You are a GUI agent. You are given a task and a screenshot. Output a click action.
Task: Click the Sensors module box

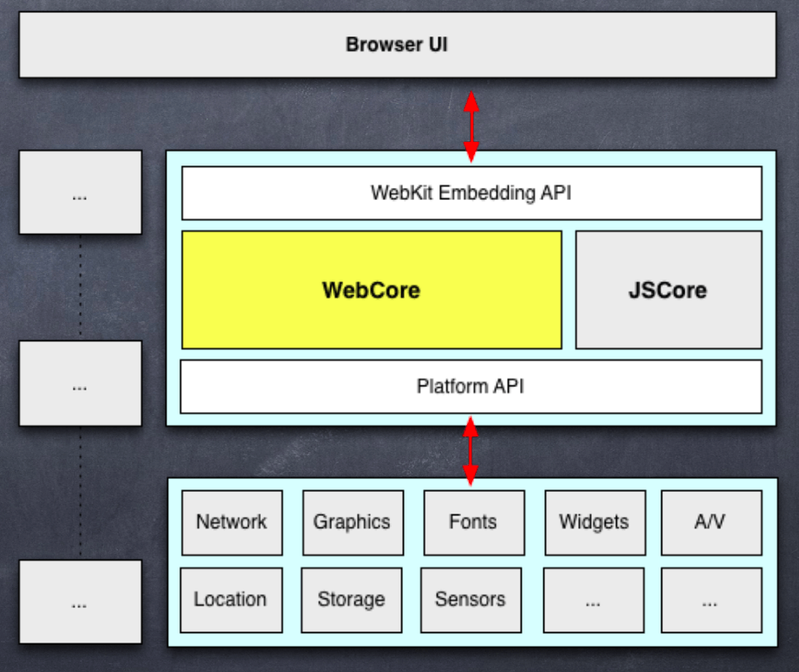click(471, 599)
